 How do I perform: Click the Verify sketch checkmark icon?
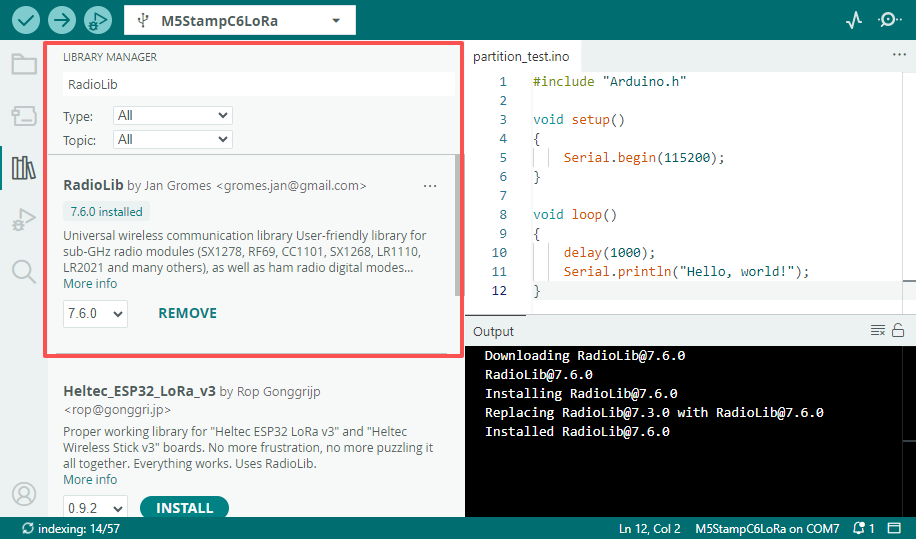(25, 20)
